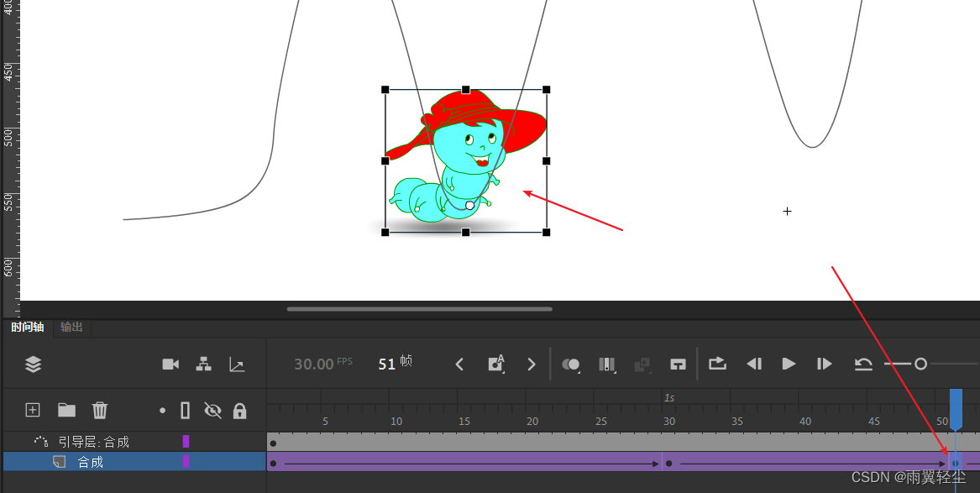Select the keyframe at frame 30 on 合成
The image size is (980, 493).
[x=668, y=464]
